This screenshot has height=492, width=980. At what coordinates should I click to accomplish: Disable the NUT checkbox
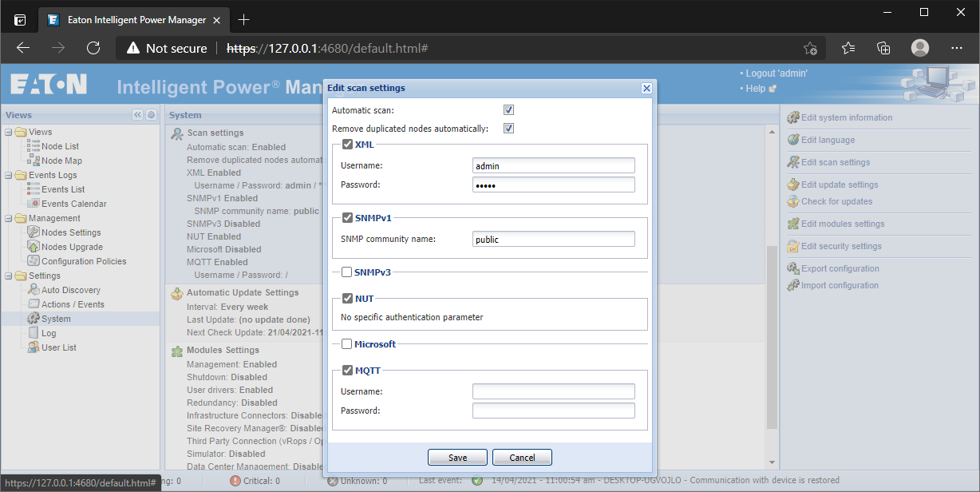click(347, 299)
